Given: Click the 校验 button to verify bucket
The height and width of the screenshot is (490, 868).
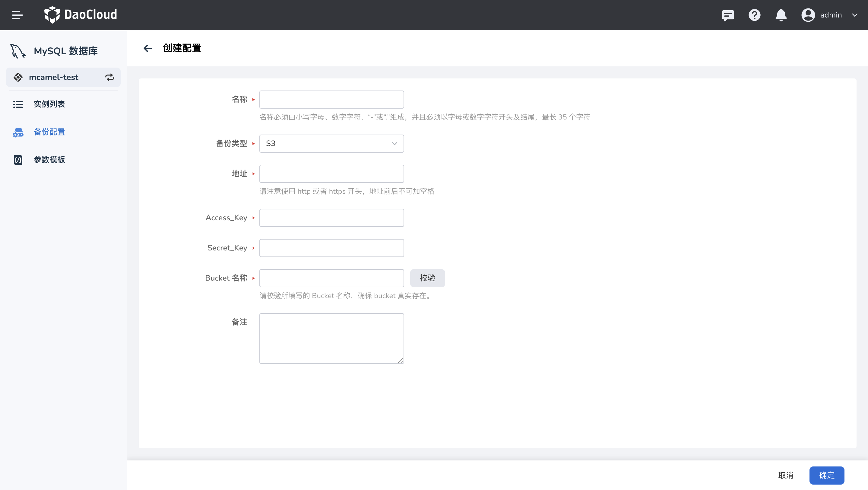Looking at the screenshot, I should 427,278.
